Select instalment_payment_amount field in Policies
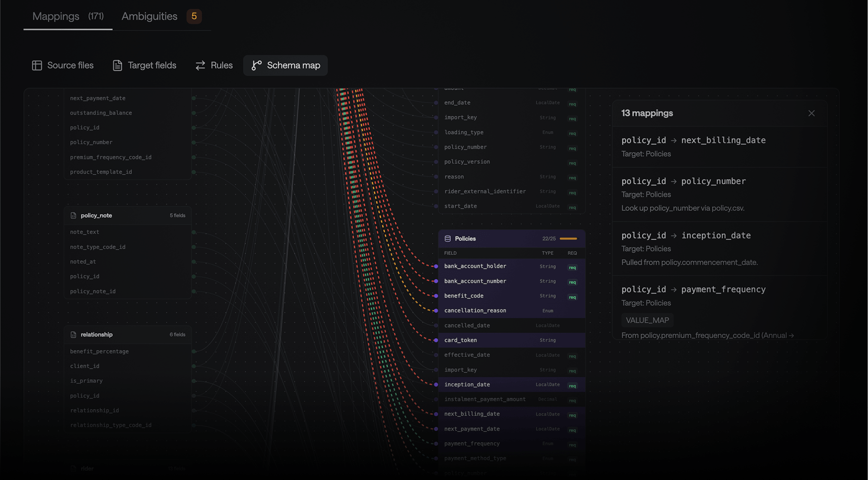The width and height of the screenshot is (868, 480). 512,399
